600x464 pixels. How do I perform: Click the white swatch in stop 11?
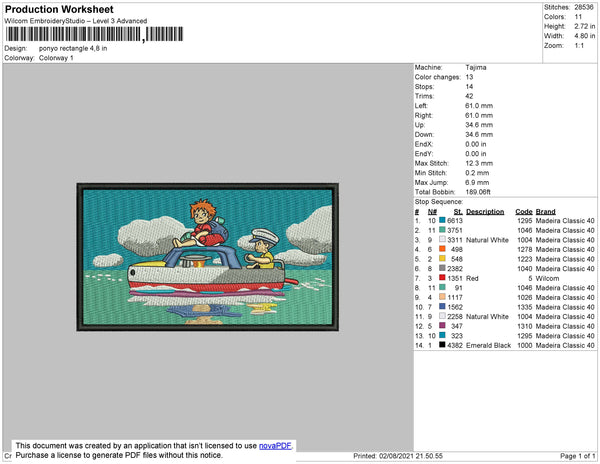coord(442,316)
